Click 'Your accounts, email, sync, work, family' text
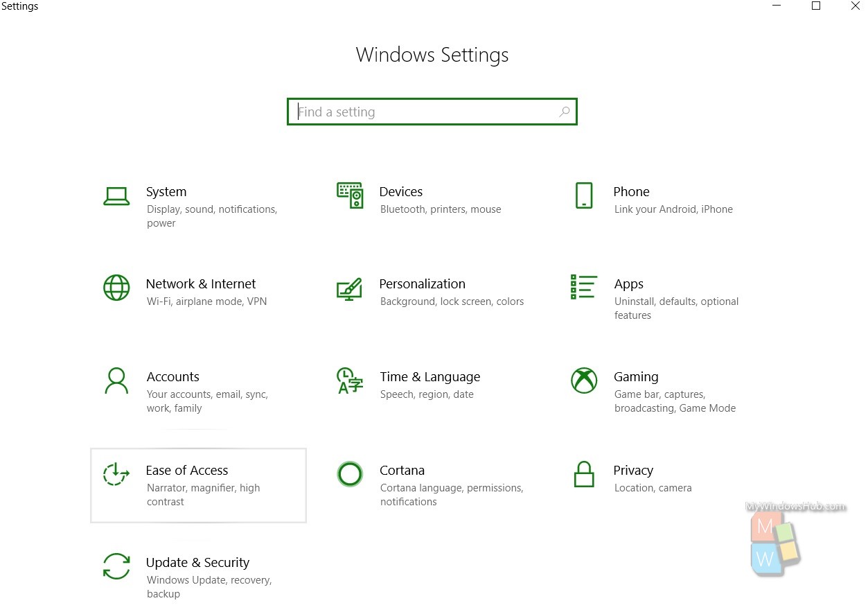868x612 pixels. pyautogui.click(x=207, y=401)
